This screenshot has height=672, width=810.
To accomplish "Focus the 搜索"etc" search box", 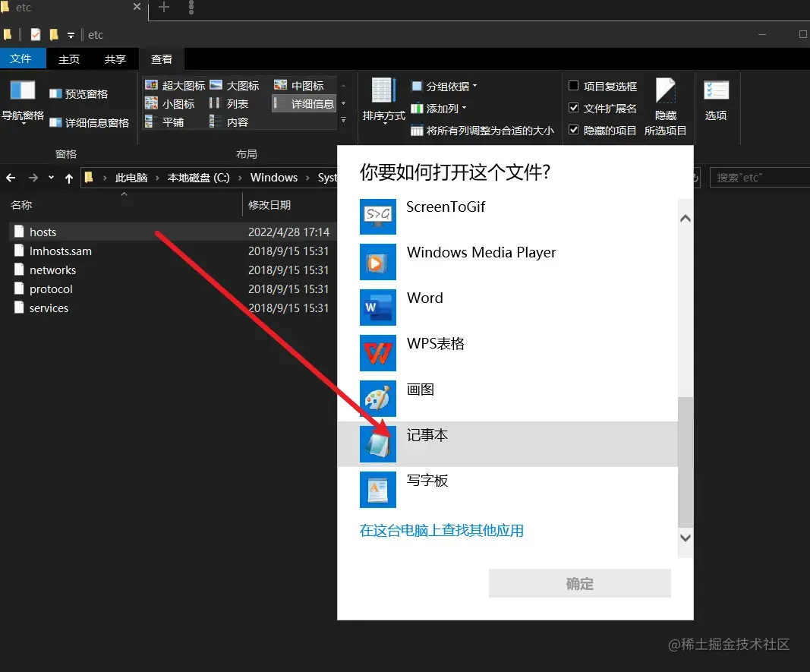I will click(759, 178).
